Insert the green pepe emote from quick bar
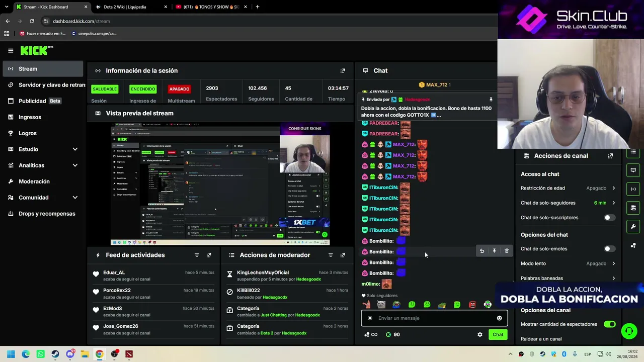 (396, 305)
